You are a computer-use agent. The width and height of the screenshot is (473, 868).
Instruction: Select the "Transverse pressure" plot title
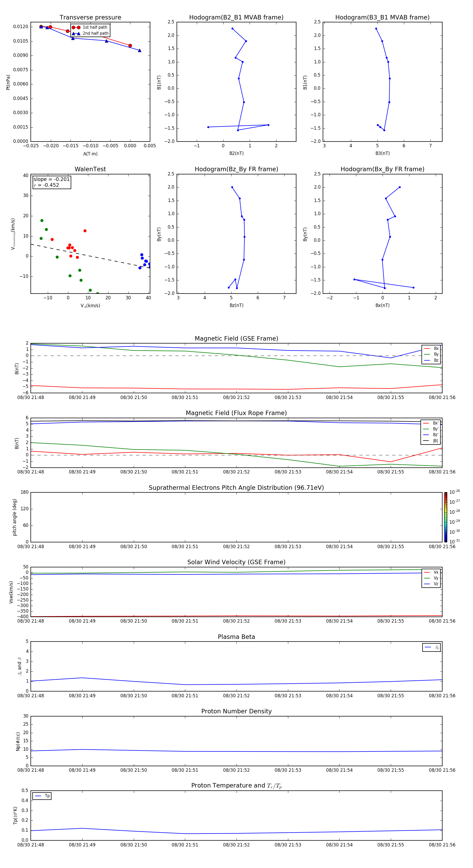[x=90, y=18]
